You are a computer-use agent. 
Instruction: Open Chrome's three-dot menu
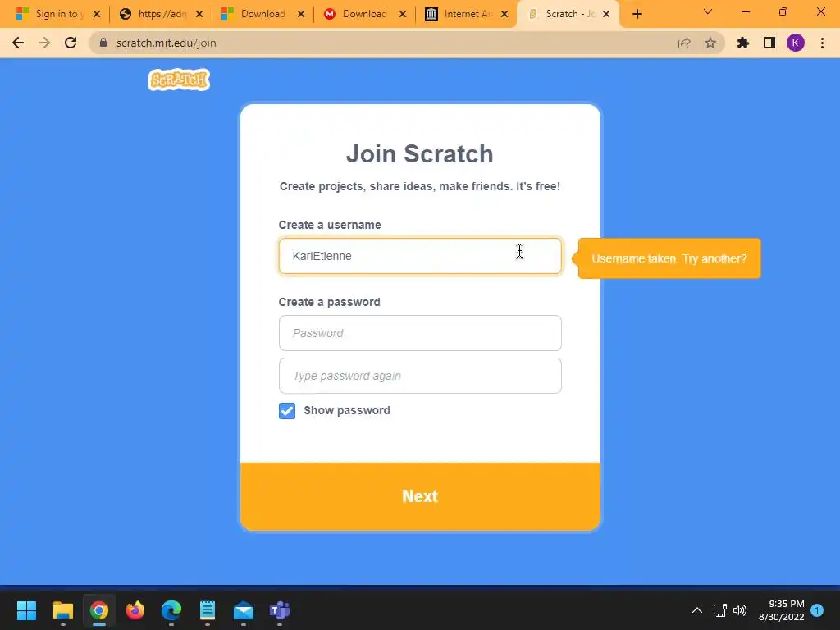[x=822, y=43]
